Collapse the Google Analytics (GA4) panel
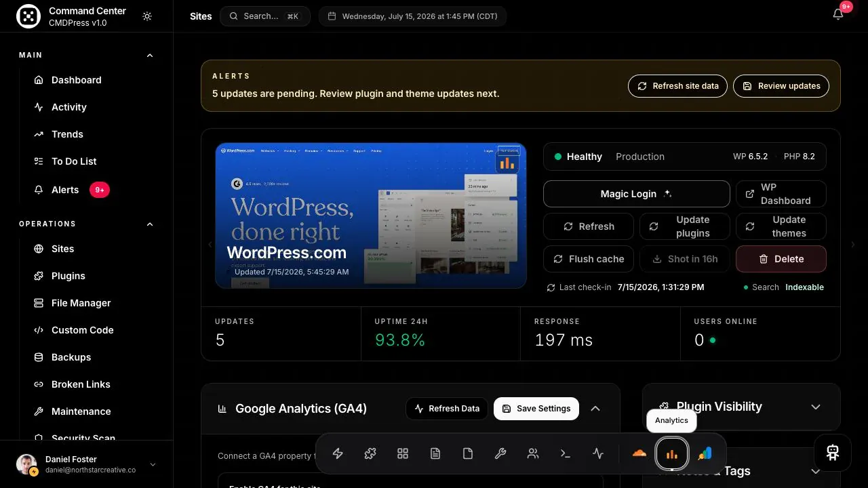 tap(595, 409)
